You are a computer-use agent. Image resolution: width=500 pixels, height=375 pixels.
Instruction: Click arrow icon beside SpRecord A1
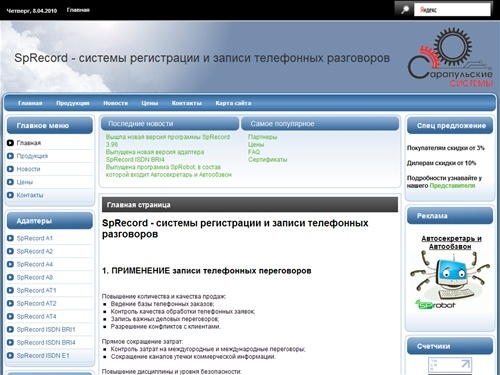coord(10,238)
